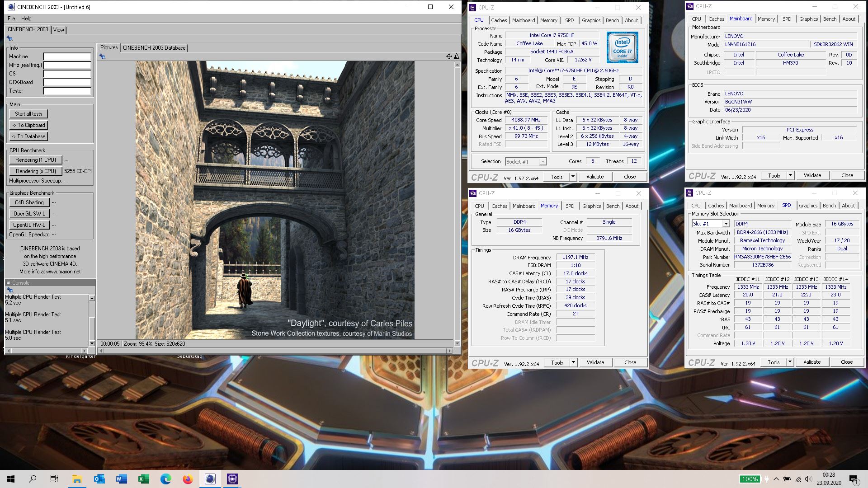Open the File menu in Cinebench
The image size is (868, 488).
click(x=11, y=19)
